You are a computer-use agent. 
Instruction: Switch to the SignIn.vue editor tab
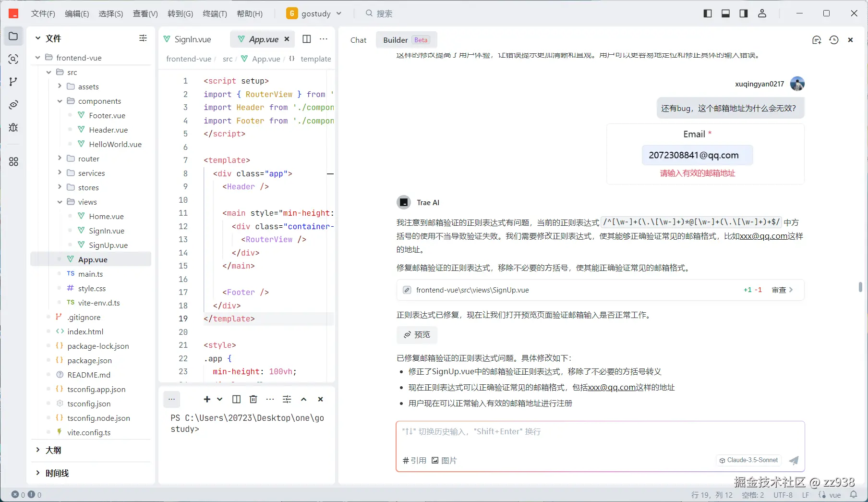[192, 39]
